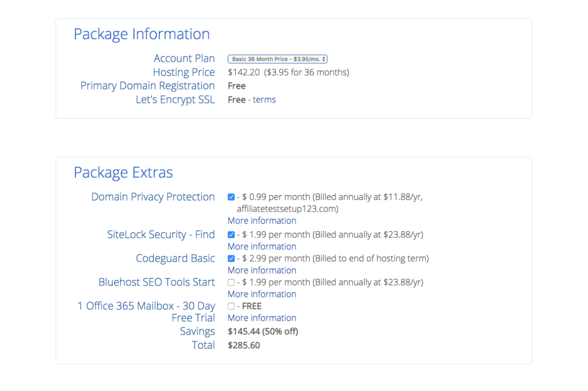Uncheck Domain Privacy Protection

(x=231, y=197)
